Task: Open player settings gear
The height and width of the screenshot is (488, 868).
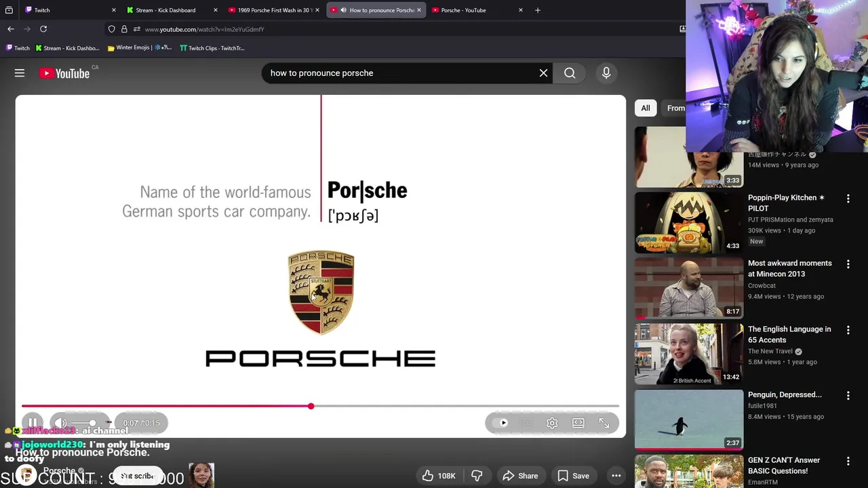Action: tap(552, 423)
